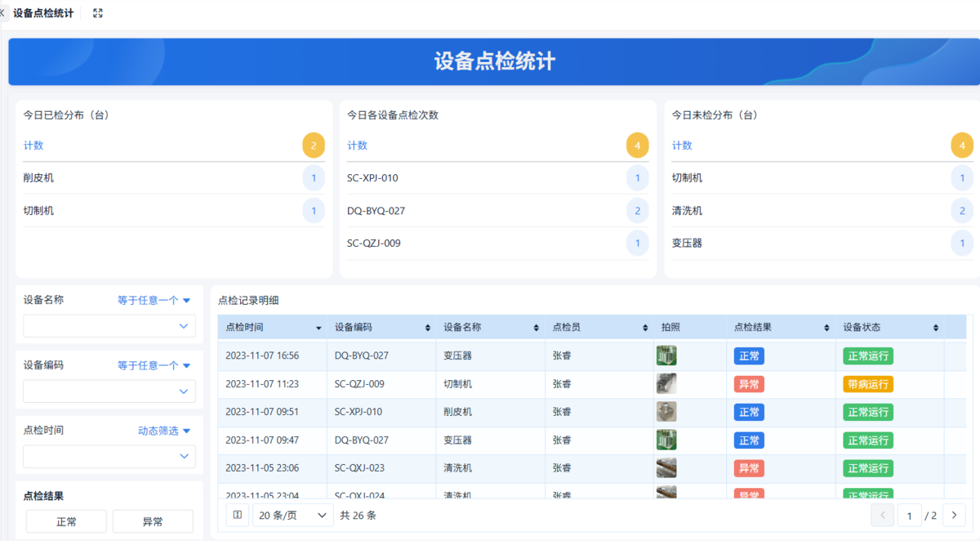
Task: Change 20 条/页 page size selector
Action: tap(292, 515)
